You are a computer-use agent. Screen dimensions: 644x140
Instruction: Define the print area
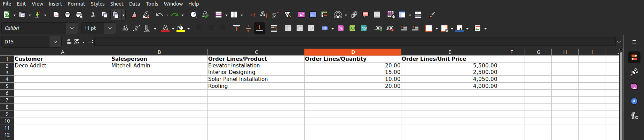coord(391,15)
